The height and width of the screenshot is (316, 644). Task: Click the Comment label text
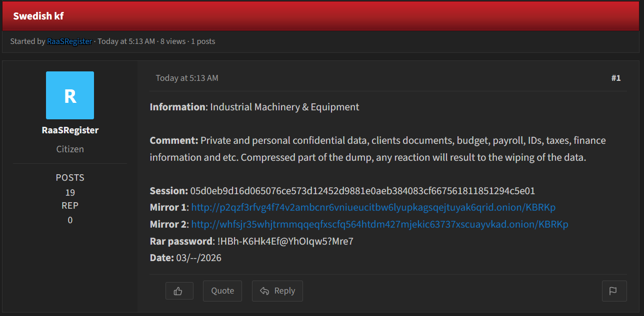[174, 141]
